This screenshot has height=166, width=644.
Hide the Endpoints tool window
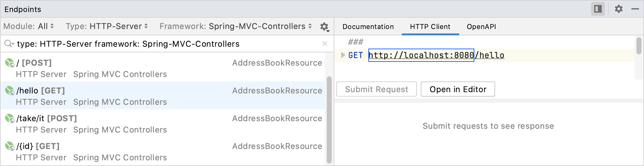635,9
